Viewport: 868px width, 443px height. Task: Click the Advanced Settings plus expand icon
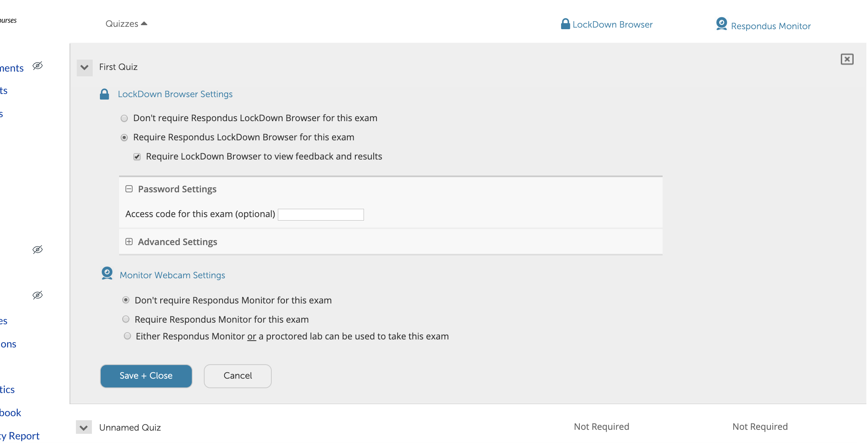click(129, 242)
